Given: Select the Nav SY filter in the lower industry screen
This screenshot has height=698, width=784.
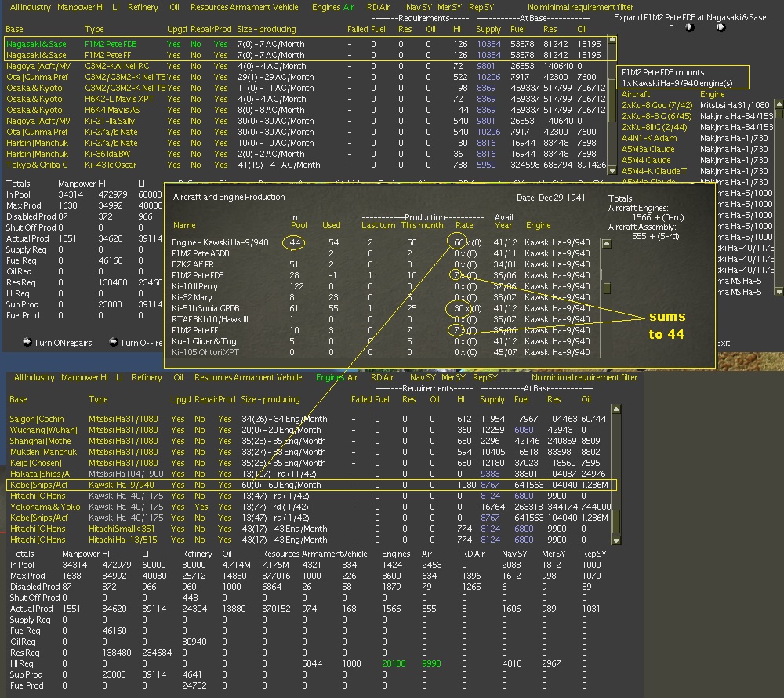Looking at the screenshot, I should (x=422, y=377).
